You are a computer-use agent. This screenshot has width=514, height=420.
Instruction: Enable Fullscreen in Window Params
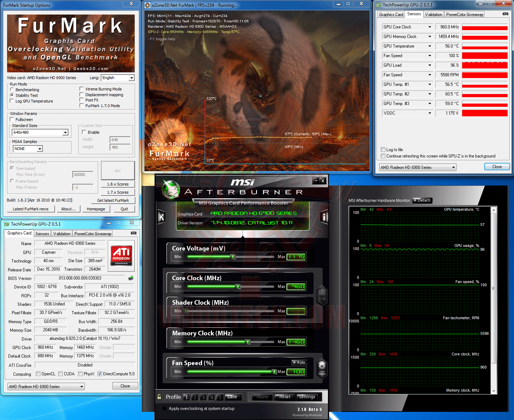tap(12, 120)
